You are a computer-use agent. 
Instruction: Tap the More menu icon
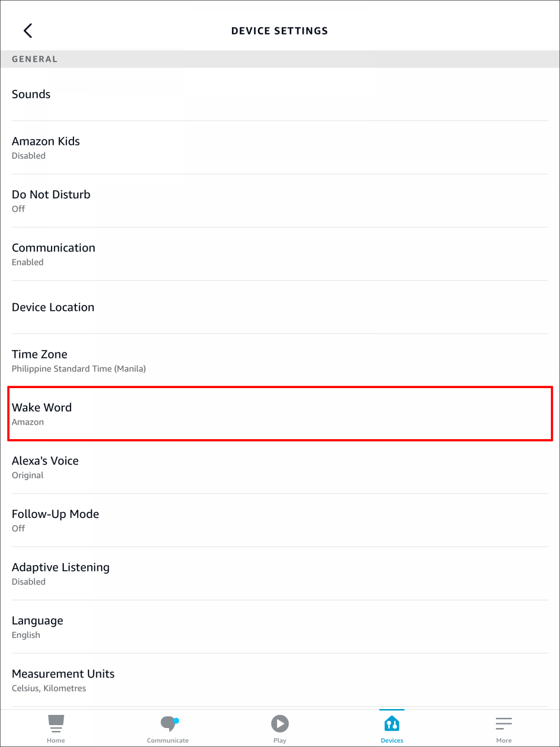tap(504, 724)
